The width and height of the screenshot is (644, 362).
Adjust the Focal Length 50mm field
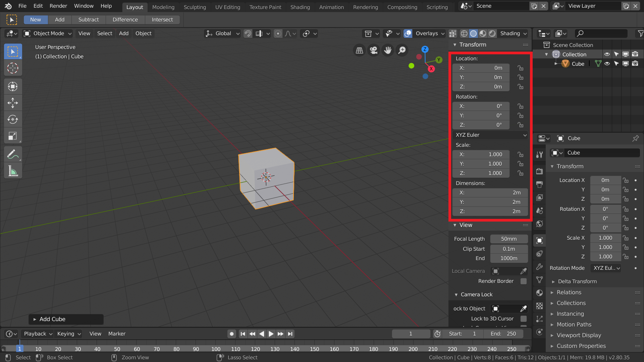point(509,239)
